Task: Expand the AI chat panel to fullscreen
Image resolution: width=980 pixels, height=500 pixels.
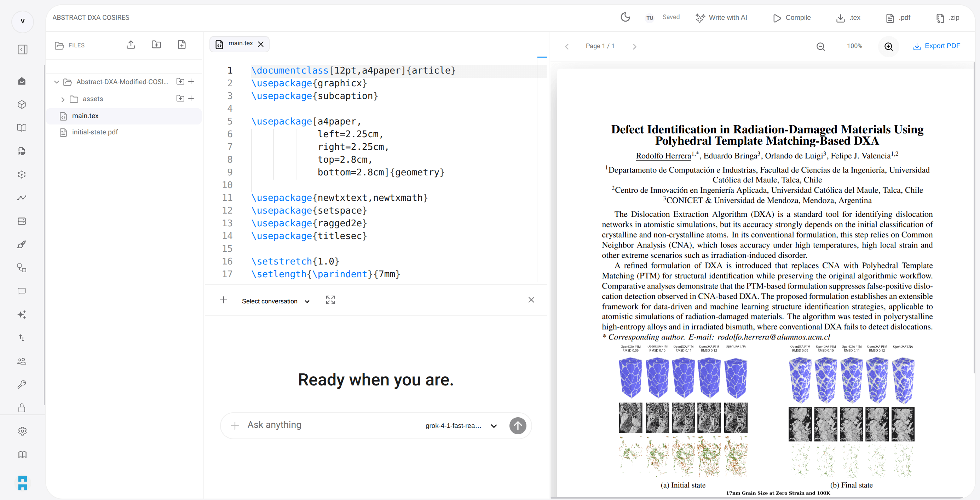Action: pos(330,300)
